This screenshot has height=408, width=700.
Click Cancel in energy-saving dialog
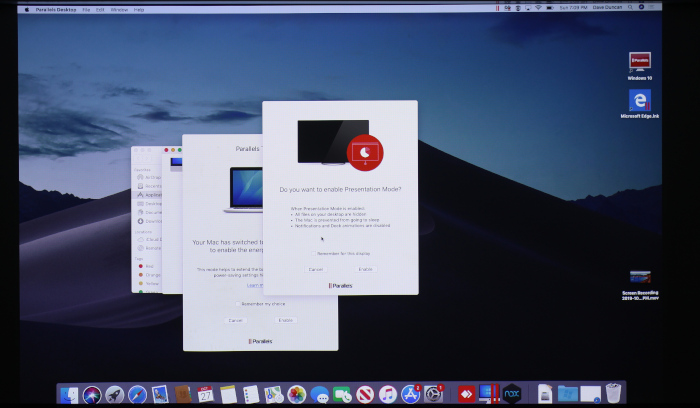[x=235, y=320]
